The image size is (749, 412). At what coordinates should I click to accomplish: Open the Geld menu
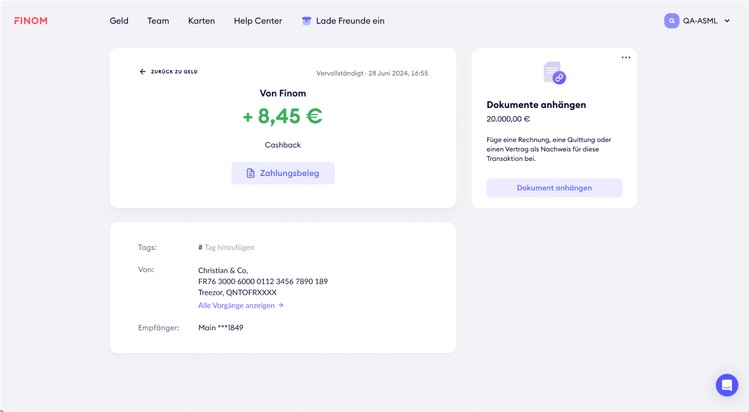119,21
